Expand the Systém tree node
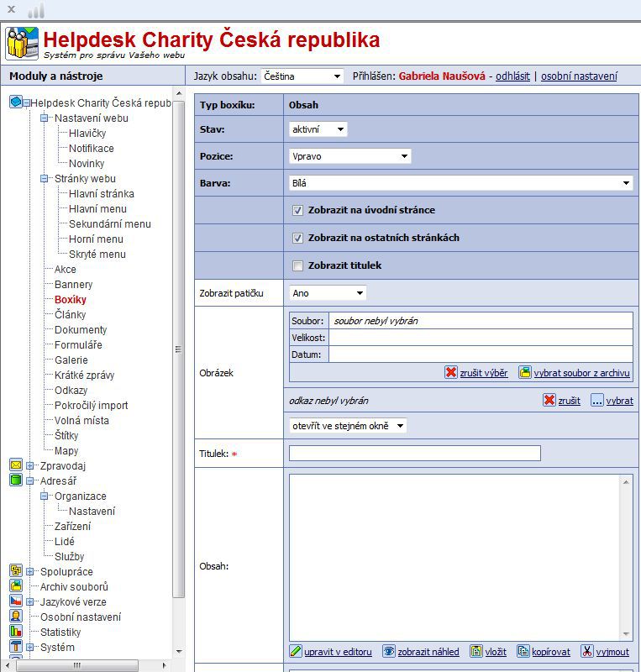The width and height of the screenshot is (641, 672). [x=29, y=647]
